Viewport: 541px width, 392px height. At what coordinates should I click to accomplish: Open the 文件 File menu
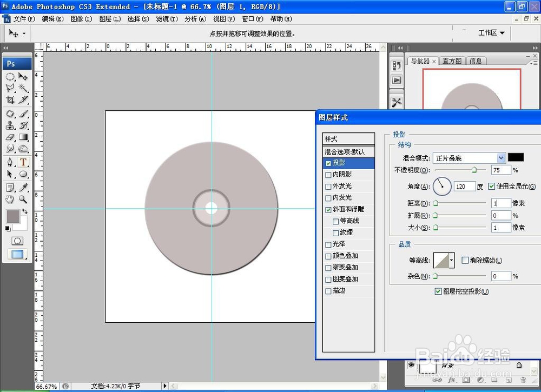coord(23,19)
